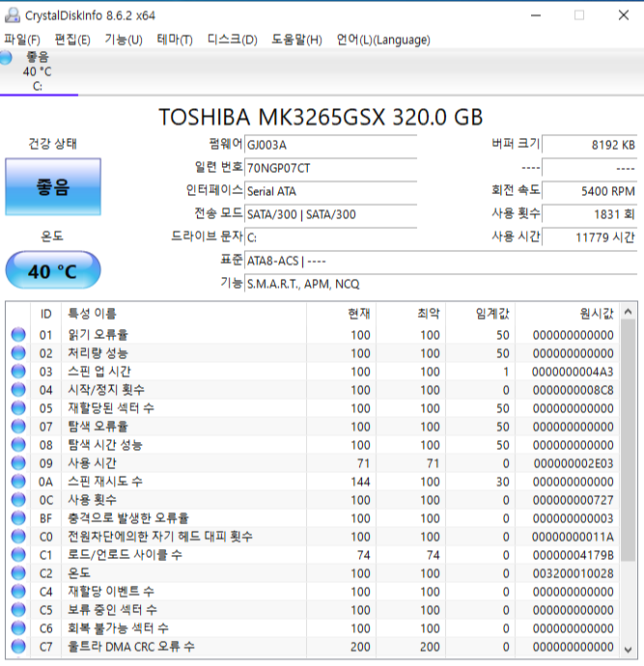Click the 일련 번호 field 70NGP07CT

330,168
